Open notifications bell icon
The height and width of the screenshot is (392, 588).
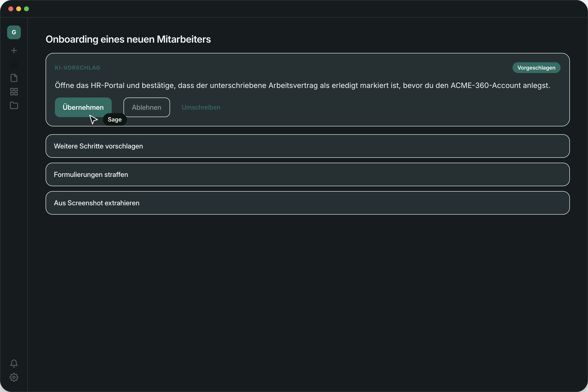[x=14, y=364]
